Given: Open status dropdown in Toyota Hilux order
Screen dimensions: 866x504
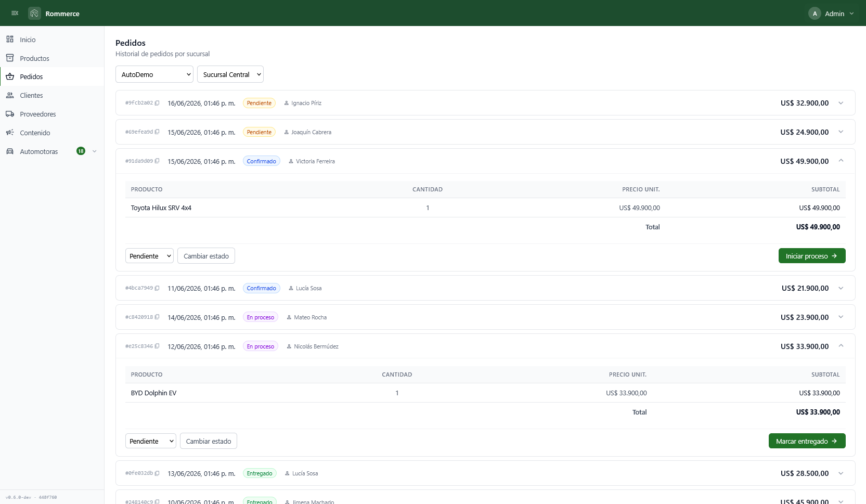Looking at the screenshot, I should [x=149, y=256].
